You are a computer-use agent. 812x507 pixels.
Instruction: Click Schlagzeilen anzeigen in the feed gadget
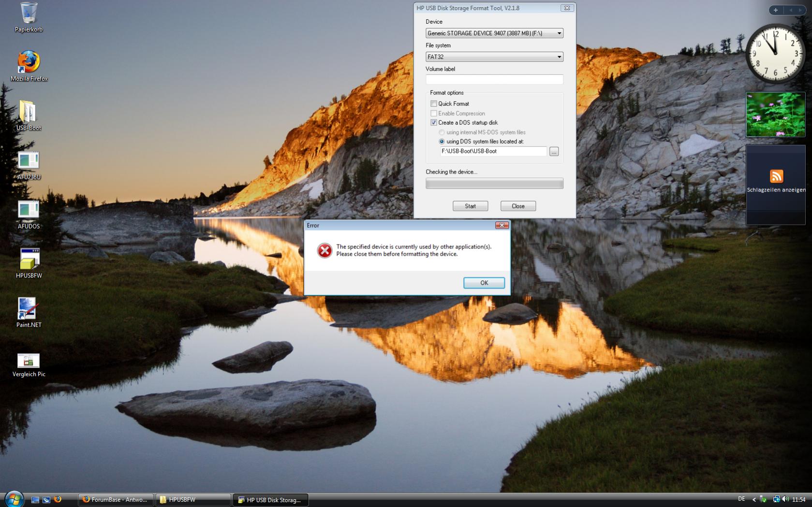pyautogui.click(x=776, y=190)
